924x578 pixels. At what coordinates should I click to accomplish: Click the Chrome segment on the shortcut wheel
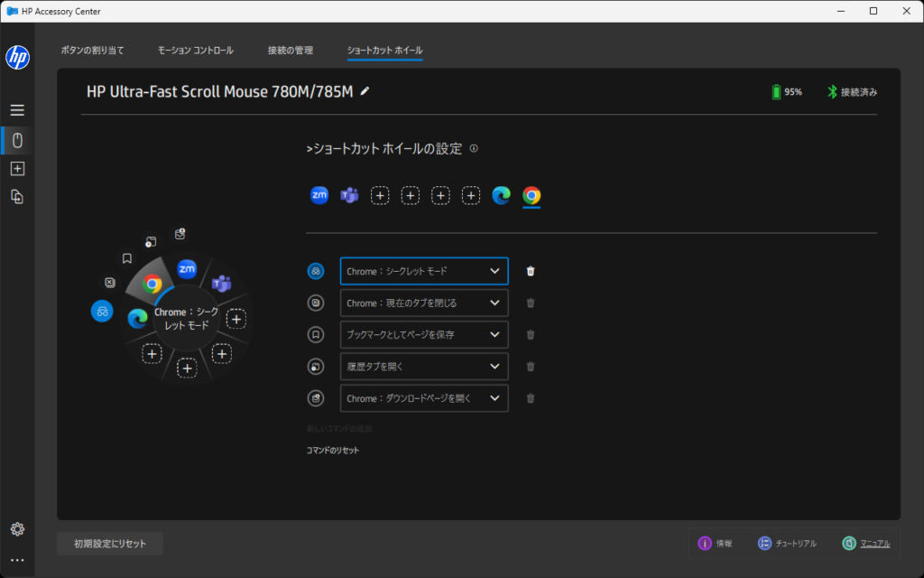pos(152,284)
